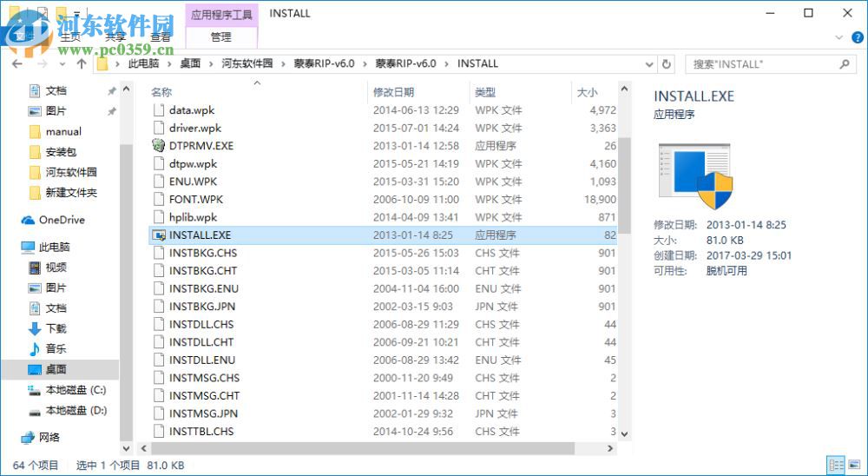Select the INSTMSG.JPN file name

pos(203,413)
